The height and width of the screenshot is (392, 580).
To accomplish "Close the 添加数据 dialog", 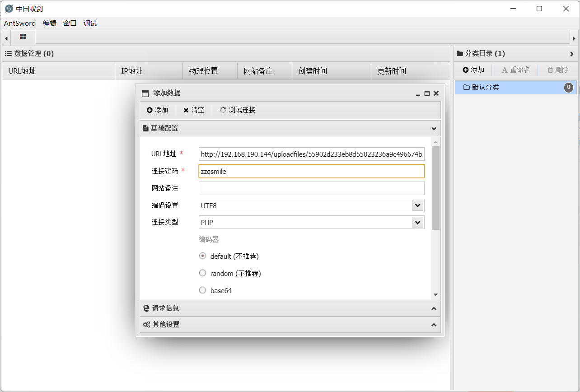I will [436, 93].
